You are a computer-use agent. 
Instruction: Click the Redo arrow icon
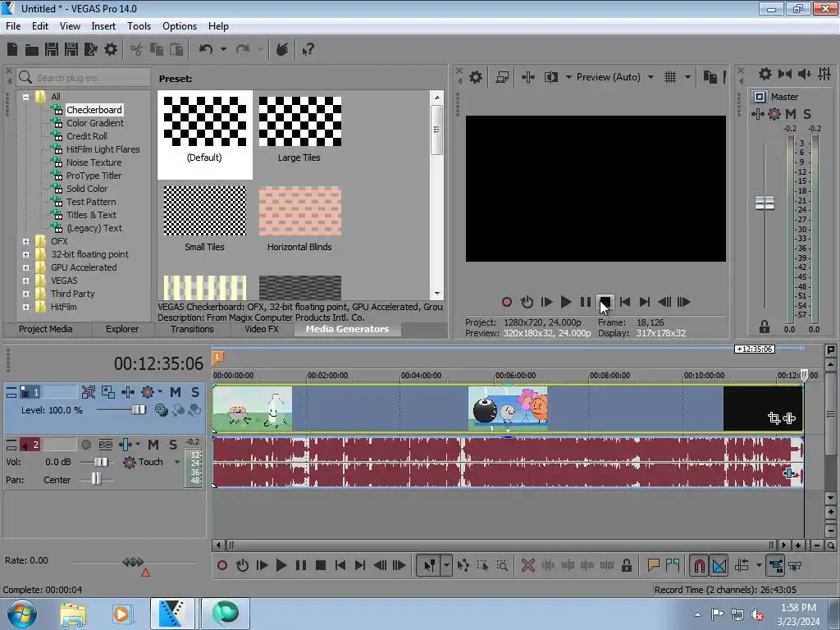pyautogui.click(x=243, y=50)
